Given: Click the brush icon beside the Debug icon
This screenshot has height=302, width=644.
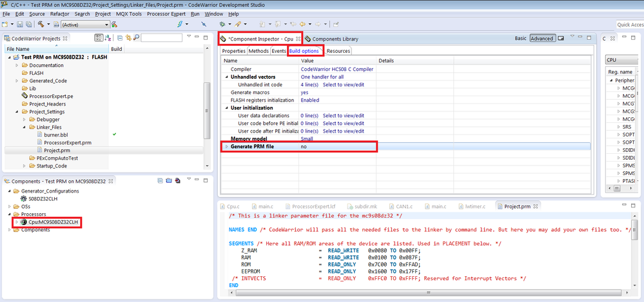Looking at the screenshot, I should tap(237, 24).
